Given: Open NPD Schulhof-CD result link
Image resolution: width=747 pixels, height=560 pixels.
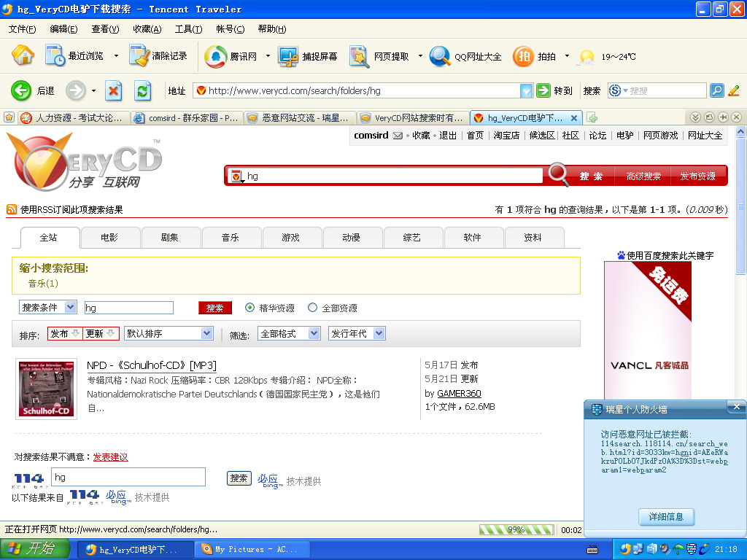Looking at the screenshot, I should 152,365.
